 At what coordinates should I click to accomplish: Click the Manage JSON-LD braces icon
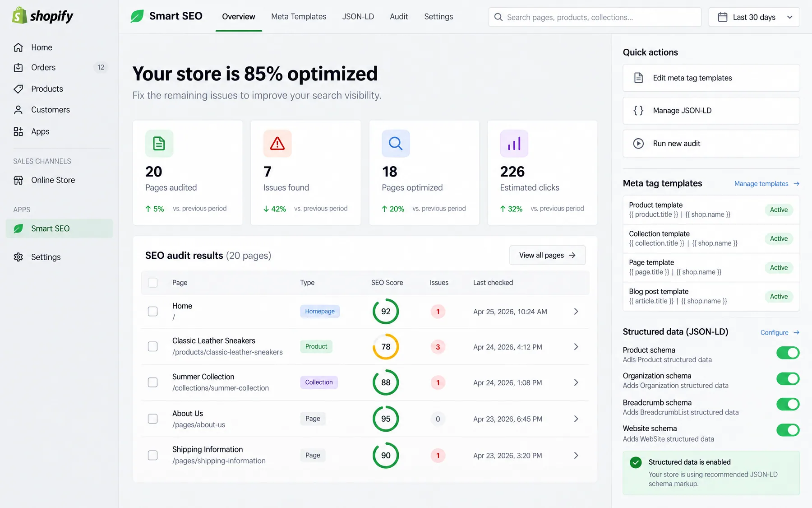point(638,111)
